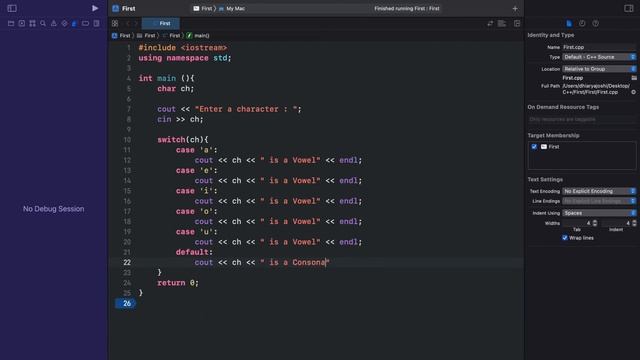Open the Type dropdown Default C++ Source

[x=599, y=57]
